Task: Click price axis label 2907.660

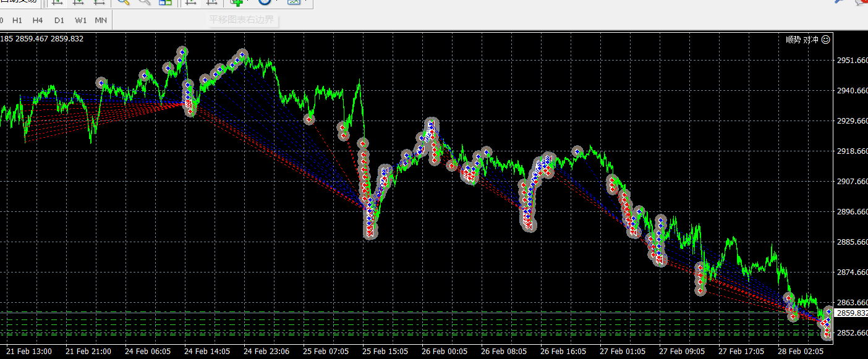Action: click(x=852, y=182)
